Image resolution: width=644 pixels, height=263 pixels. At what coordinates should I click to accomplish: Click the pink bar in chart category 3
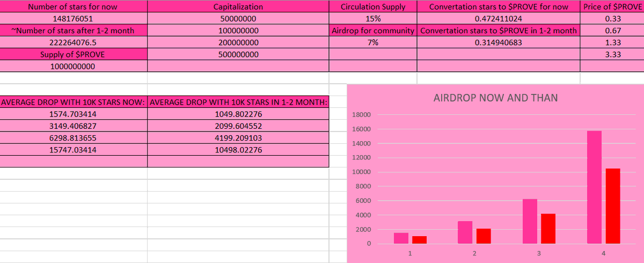[x=530, y=221]
